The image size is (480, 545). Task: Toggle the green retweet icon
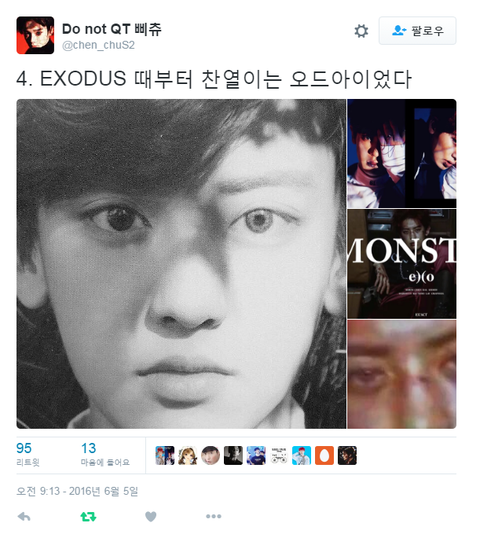point(88,517)
